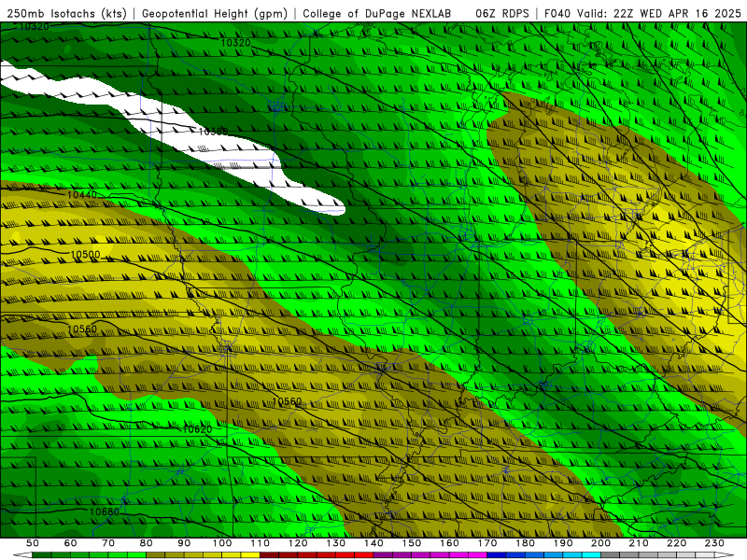Click the 70 knots scale label

pyautogui.click(x=108, y=543)
